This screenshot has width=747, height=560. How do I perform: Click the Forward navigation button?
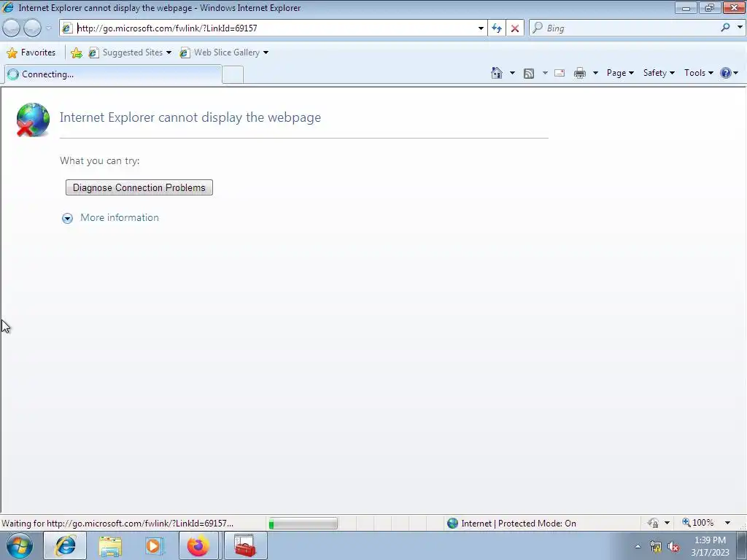[32, 28]
